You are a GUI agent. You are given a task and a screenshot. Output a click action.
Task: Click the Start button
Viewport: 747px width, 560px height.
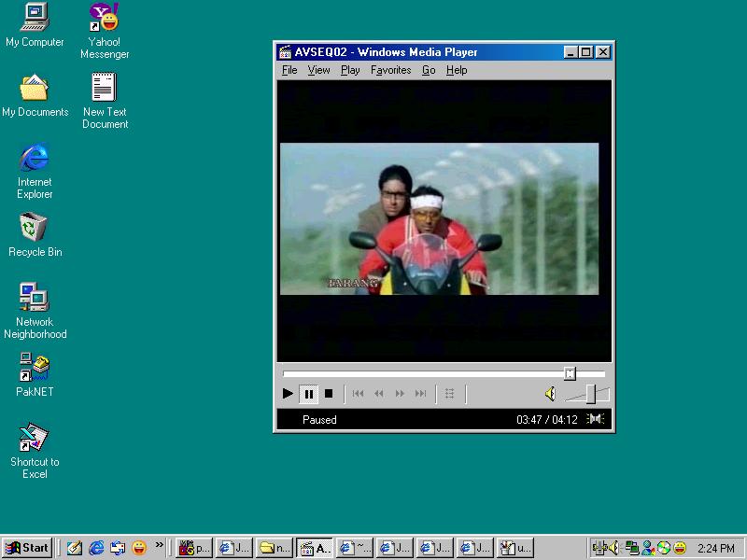[27, 548]
